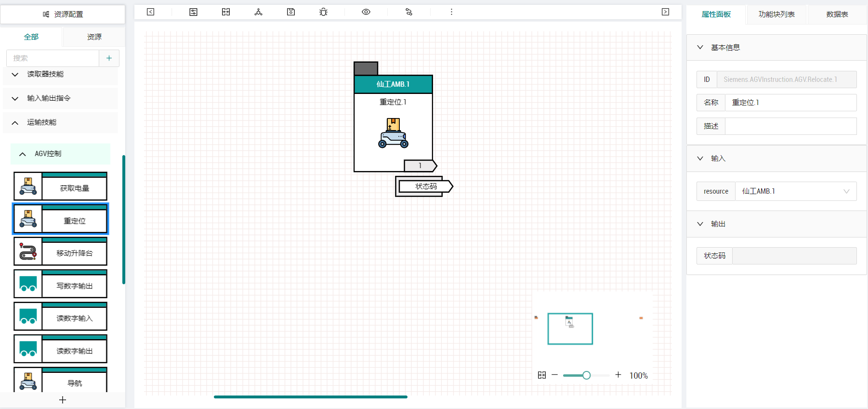The width and height of the screenshot is (868, 409).
Task: Select the 获取电量 skill block
Action: pos(60,186)
